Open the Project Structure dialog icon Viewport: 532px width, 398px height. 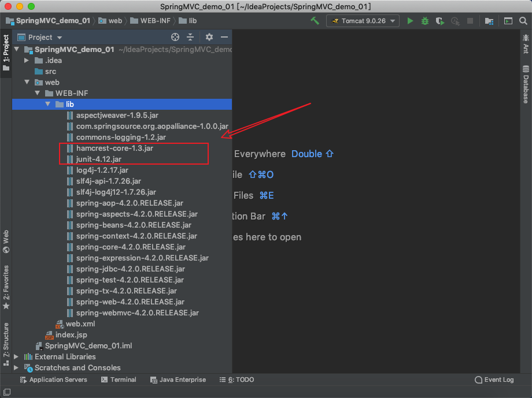pyautogui.click(x=489, y=21)
